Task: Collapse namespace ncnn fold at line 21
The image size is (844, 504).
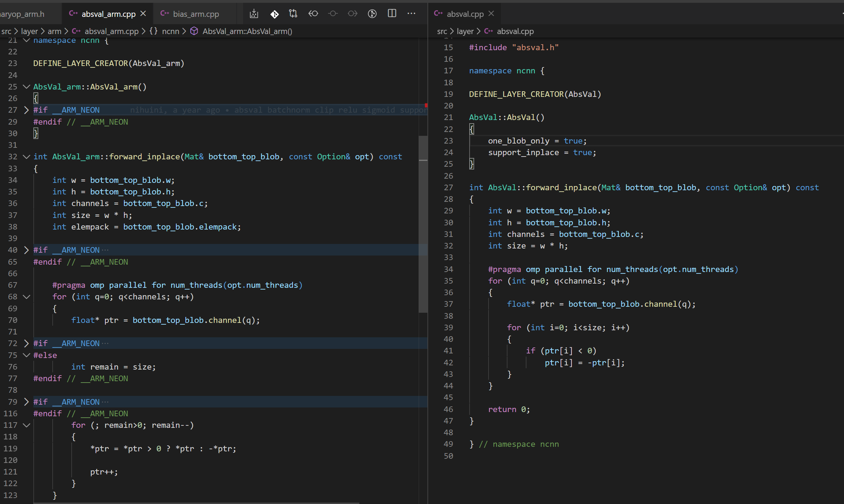Action: coord(26,40)
